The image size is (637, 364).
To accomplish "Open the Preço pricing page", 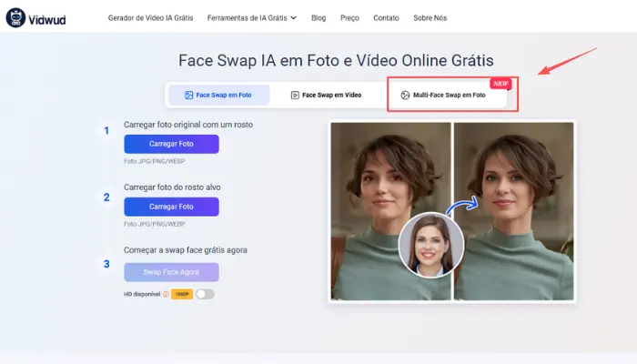I will tap(349, 18).
